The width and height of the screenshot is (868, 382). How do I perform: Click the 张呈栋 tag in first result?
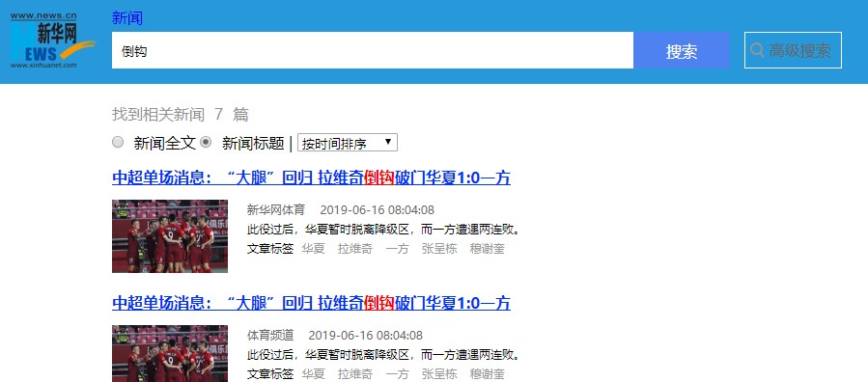click(439, 249)
